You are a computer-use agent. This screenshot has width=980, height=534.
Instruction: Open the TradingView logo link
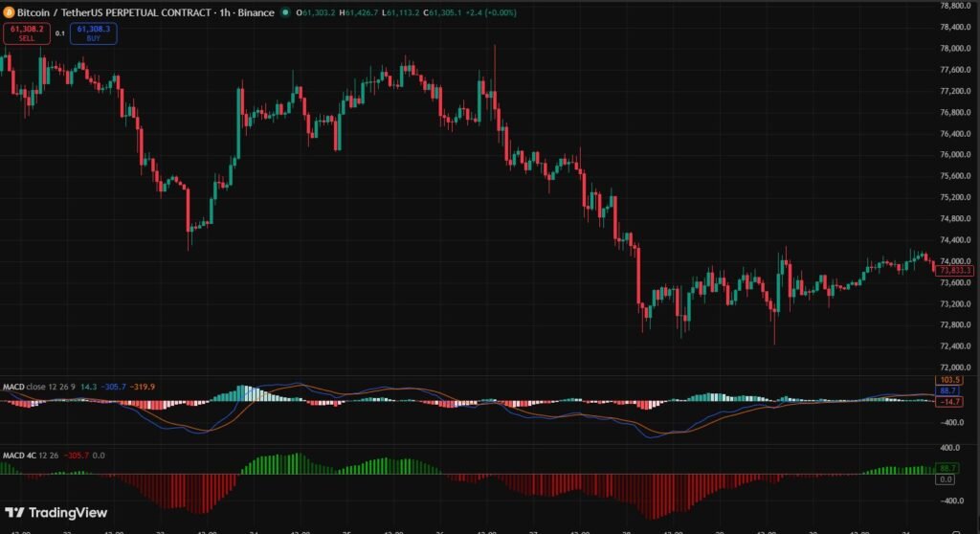point(56,513)
